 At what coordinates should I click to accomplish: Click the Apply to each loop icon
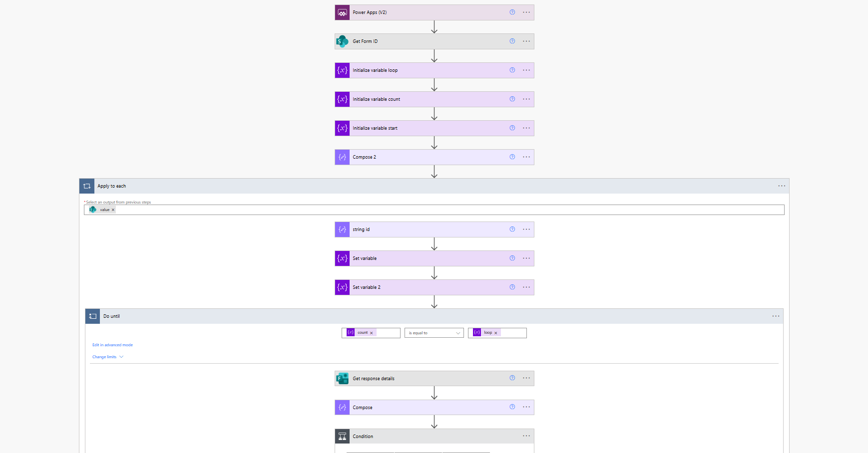87,186
